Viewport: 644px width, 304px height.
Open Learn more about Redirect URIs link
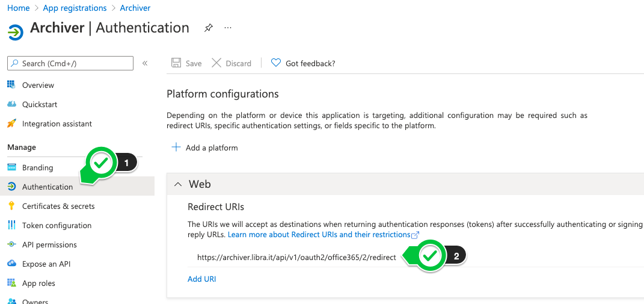click(x=319, y=235)
